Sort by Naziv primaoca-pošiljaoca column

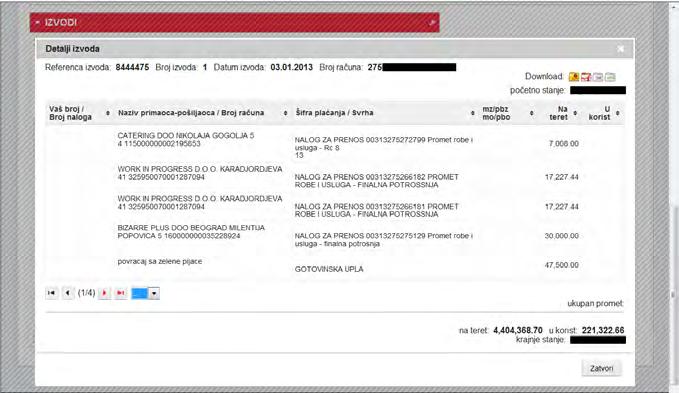click(x=285, y=113)
